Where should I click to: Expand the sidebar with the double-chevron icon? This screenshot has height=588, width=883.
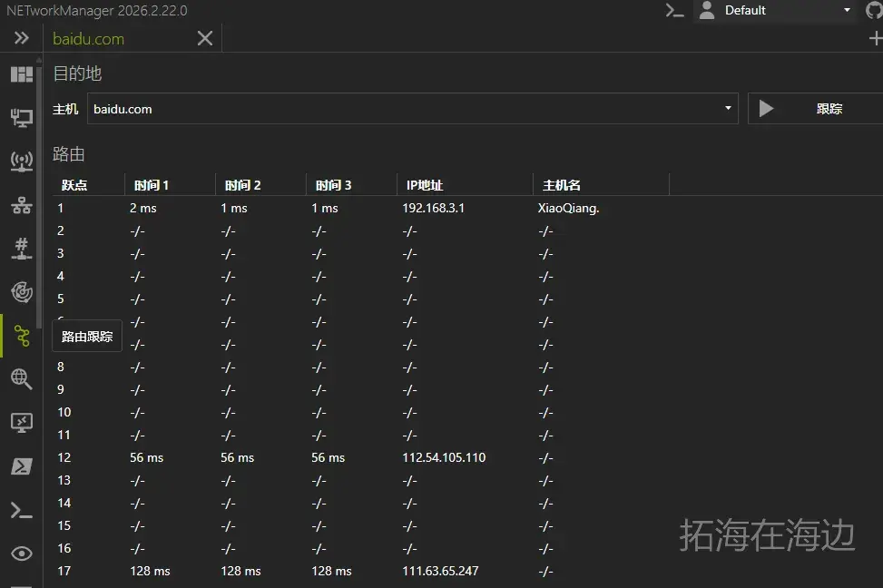click(22, 38)
